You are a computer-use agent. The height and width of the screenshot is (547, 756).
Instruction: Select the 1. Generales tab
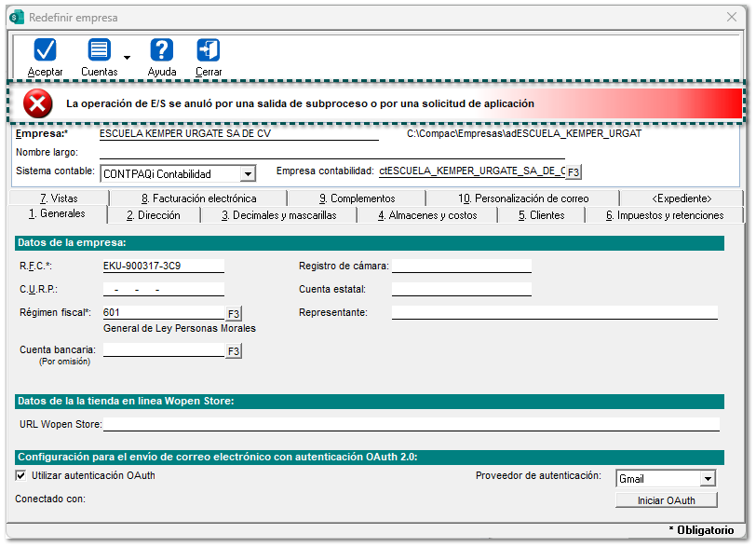tap(57, 213)
